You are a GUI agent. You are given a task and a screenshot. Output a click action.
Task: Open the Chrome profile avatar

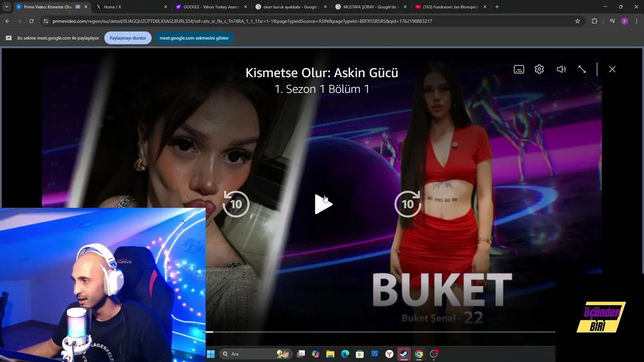[x=624, y=21]
